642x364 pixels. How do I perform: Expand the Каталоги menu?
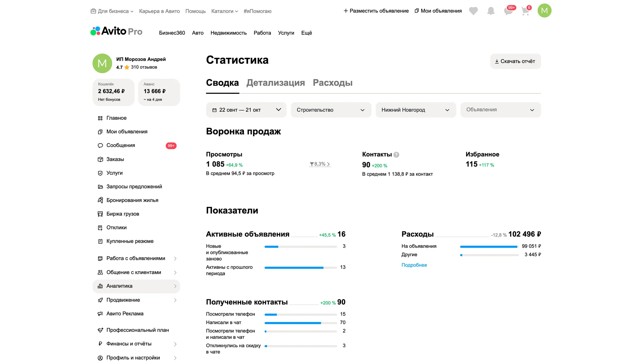click(x=225, y=11)
